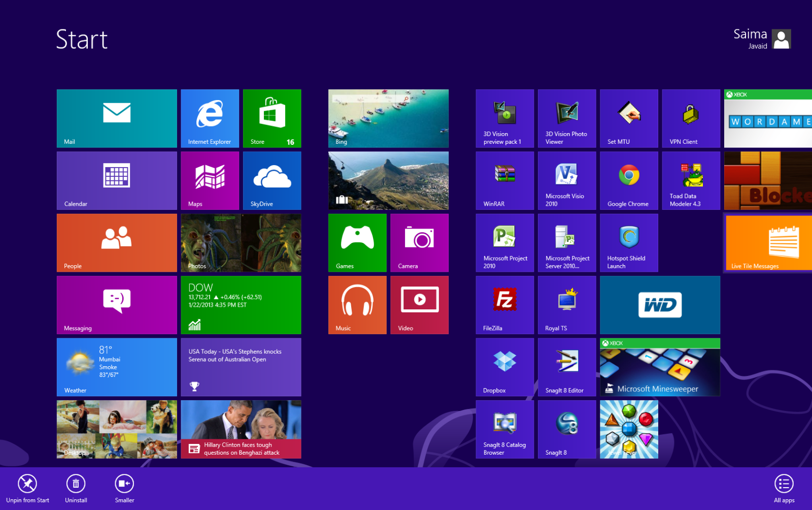The height and width of the screenshot is (510, 812).
Task: Make the tile Smaller
Action: [x=124, y=489]
